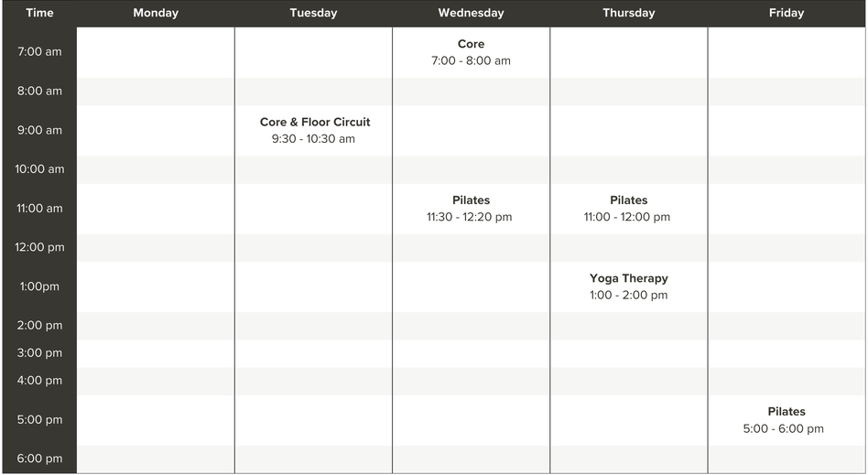Click the 7:00 am time label

(39, 52)
